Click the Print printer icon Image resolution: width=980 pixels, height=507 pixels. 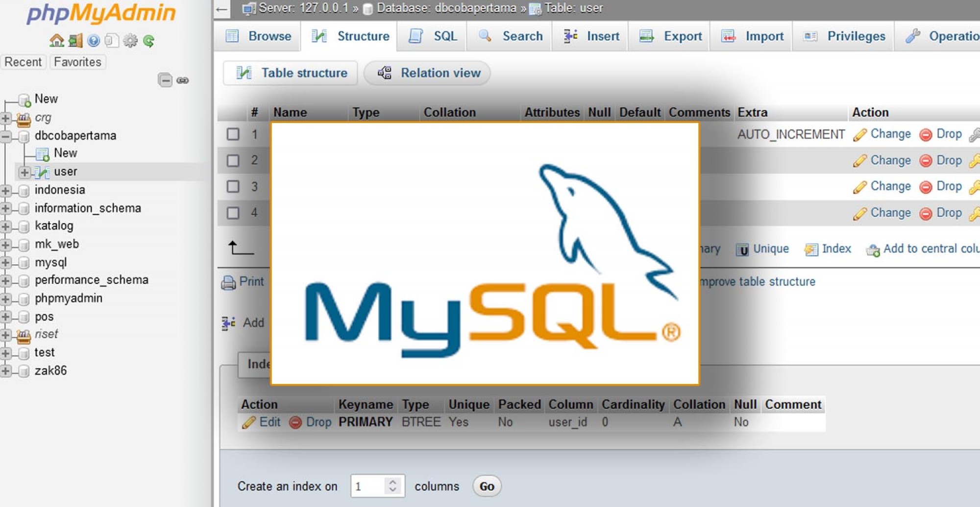point(228,282)
